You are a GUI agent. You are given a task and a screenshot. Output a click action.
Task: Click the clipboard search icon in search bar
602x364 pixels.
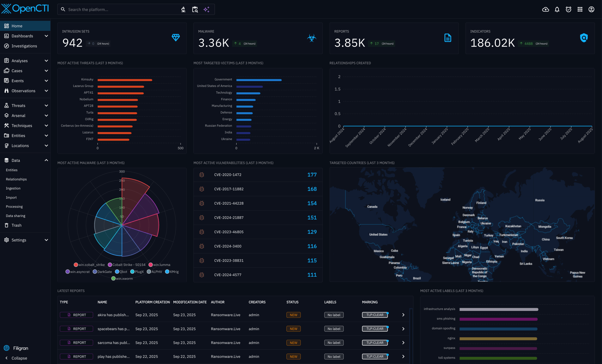pos(195,9)
